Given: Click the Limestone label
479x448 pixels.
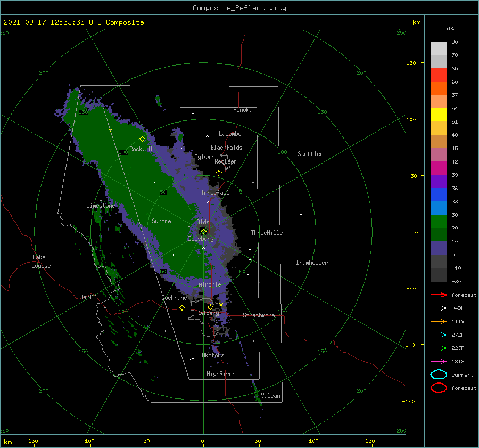Looking at the screenshot, I should 101,206.
